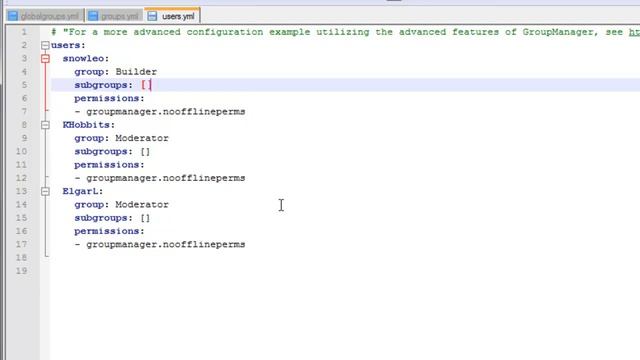This screenshot has height=360, width=640.
Task: Click line number 5 in the margin
Action: tap(24, 85)
